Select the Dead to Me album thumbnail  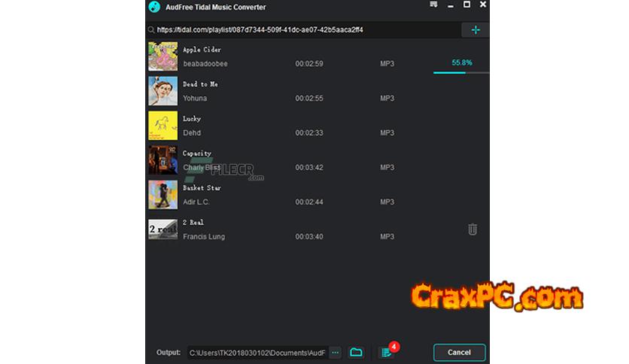click(x=163, y=91)
